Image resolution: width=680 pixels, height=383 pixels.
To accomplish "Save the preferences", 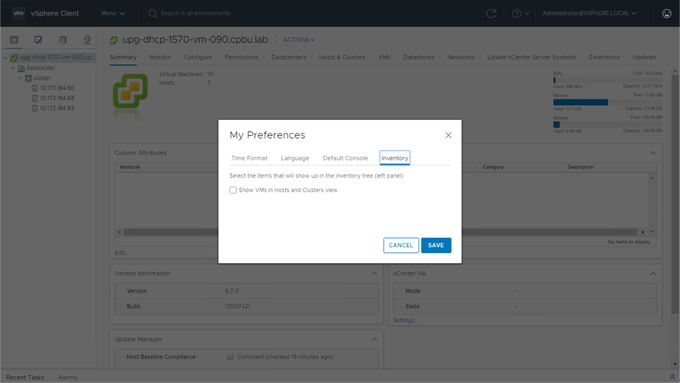I will pyautogui.click(x=436, y=245).
